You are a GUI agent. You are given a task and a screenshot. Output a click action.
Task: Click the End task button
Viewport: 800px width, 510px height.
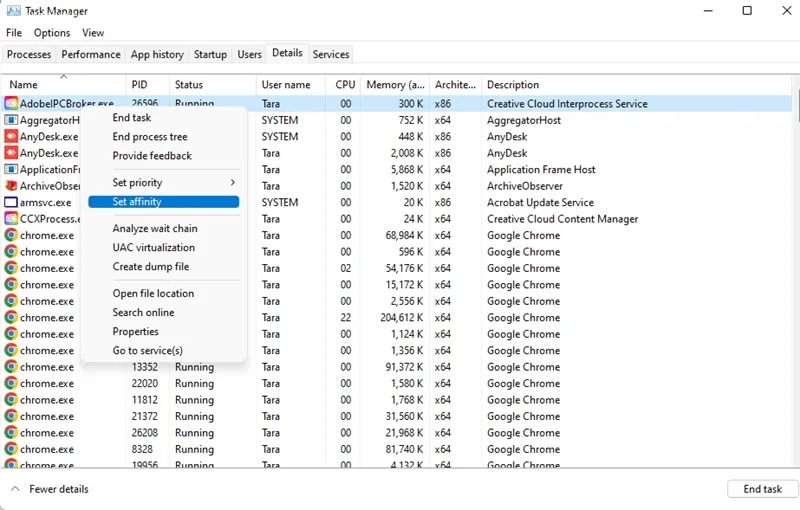pos(762,489)
